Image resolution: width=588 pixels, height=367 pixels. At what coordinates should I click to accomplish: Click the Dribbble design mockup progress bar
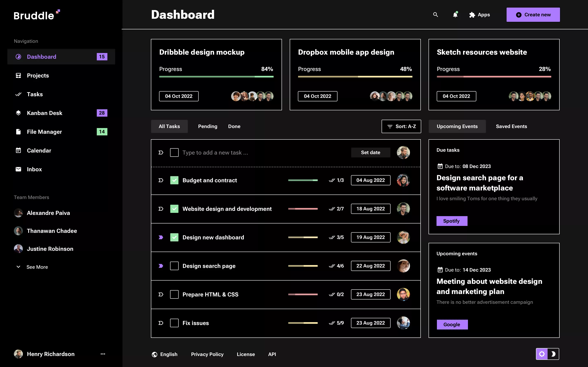[216, 77]
